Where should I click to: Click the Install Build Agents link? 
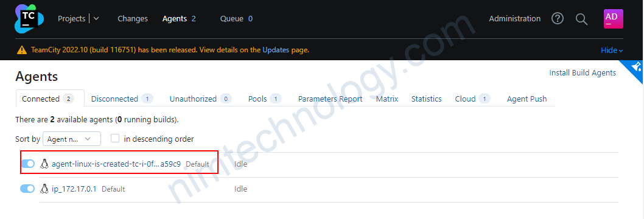[x=583, y=72]
